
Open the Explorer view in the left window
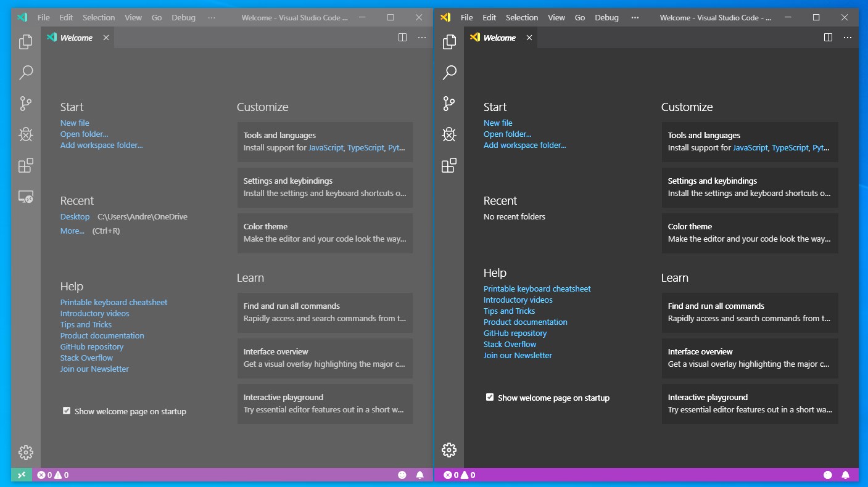(x=25, y=41)
